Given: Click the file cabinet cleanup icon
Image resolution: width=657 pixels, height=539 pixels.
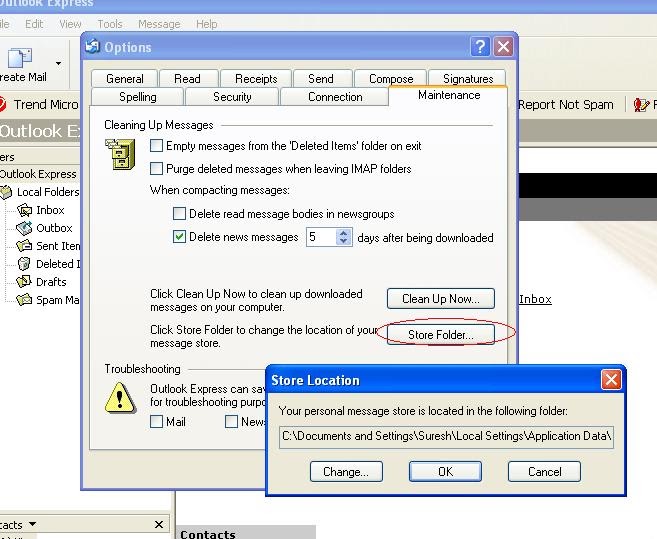Looking at the screenshot, I should [x=120, y=154].
